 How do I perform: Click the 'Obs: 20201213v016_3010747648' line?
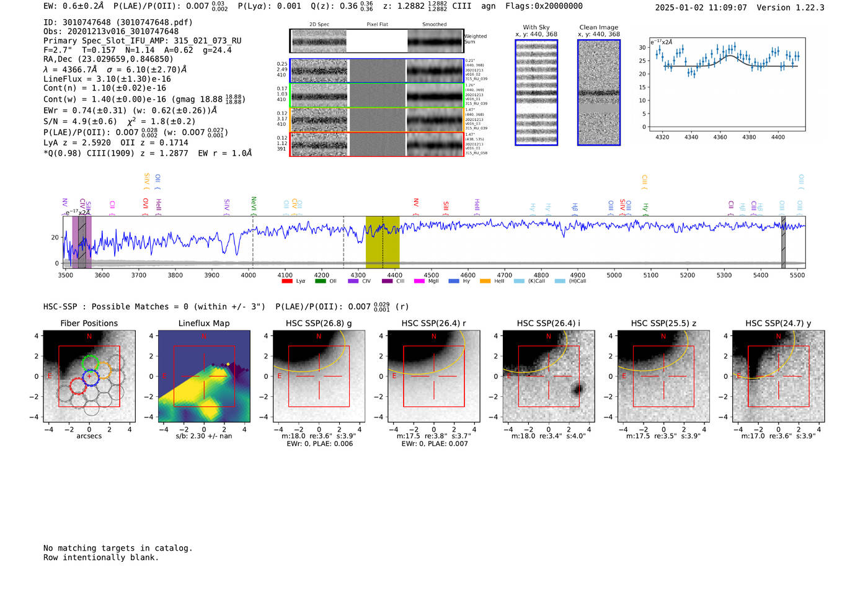pos(111,32)
